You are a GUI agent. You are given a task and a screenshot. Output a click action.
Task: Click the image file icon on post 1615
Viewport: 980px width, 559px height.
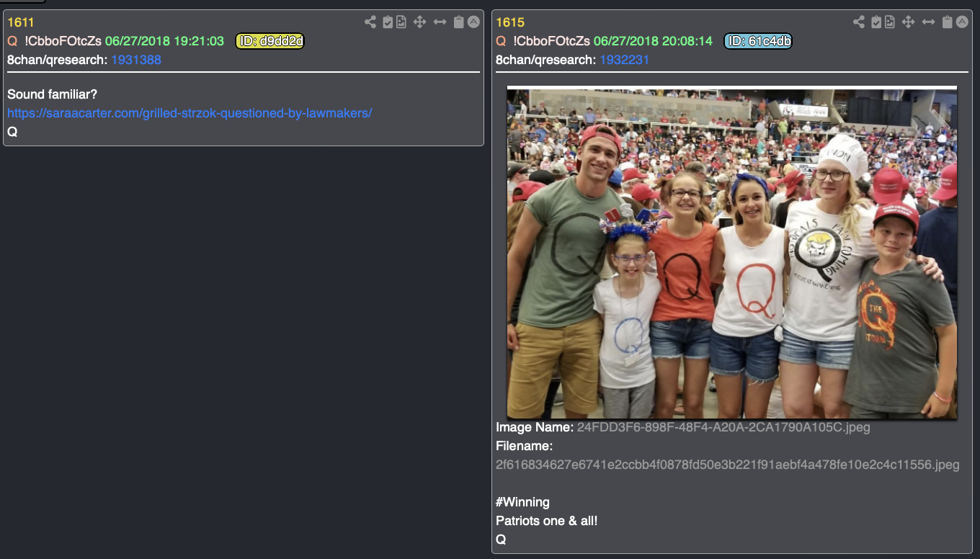click(890, 22)
